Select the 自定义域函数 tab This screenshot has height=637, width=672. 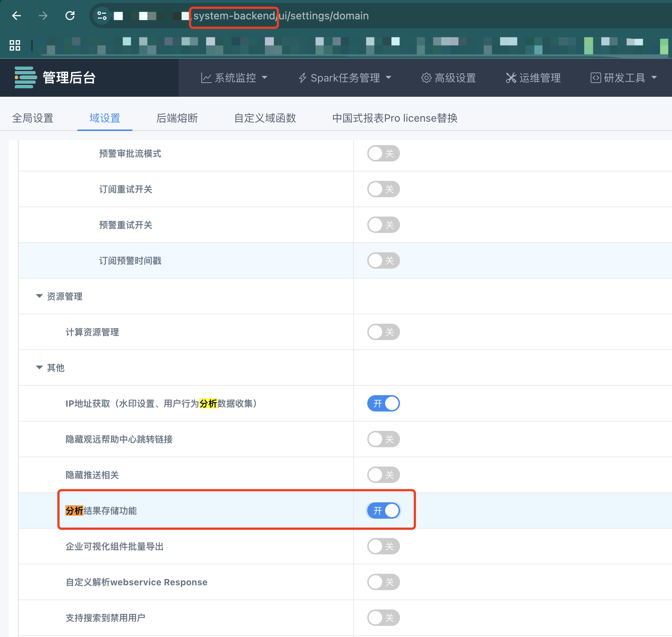(265, 118)
